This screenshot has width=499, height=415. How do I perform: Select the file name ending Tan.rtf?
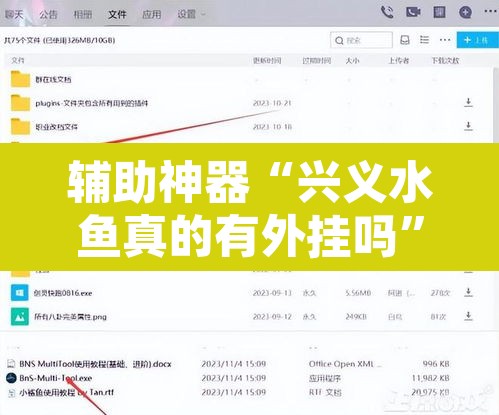66,393
